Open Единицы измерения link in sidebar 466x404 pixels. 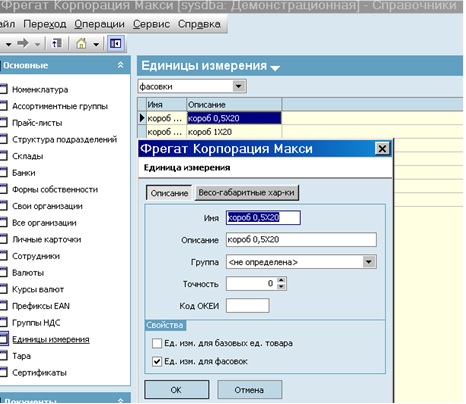[x=51, y=340]
